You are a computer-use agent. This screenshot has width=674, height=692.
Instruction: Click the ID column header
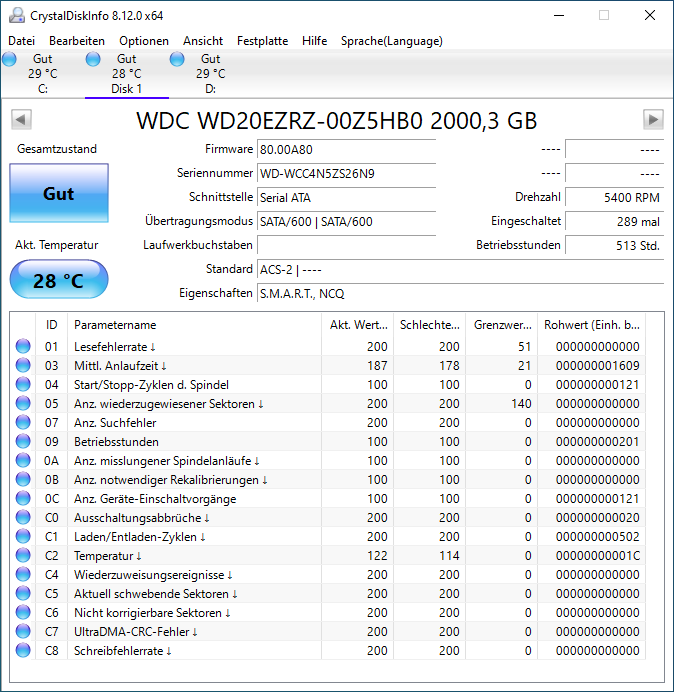coord(51,325)
